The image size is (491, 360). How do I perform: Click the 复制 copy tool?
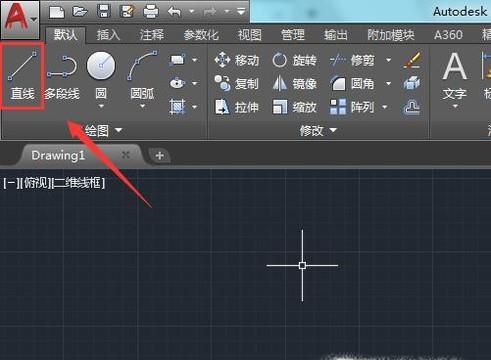(236, 83)
